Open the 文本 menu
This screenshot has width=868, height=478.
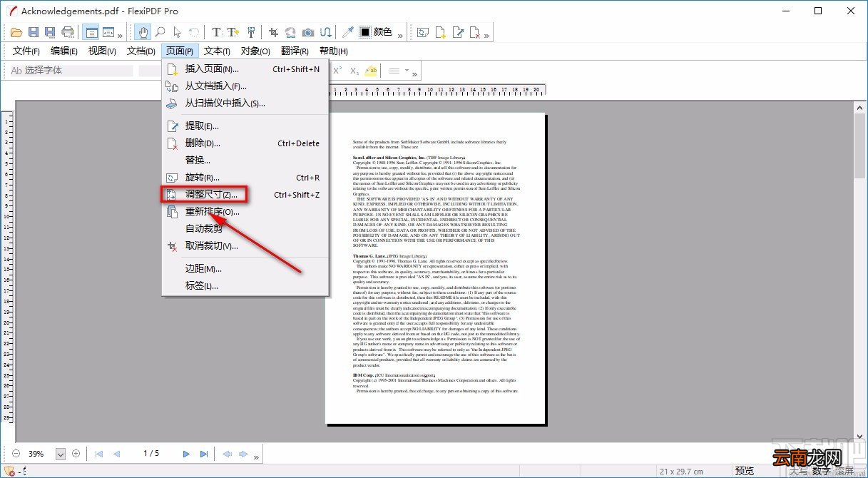pyautogui.click(x=217, y=51)
